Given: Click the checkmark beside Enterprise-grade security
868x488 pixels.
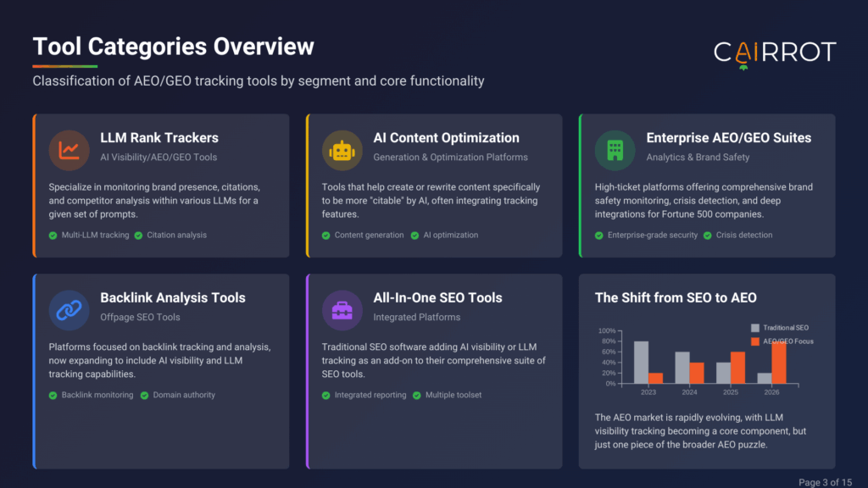Looking at the screenshot, I should 599,235.
